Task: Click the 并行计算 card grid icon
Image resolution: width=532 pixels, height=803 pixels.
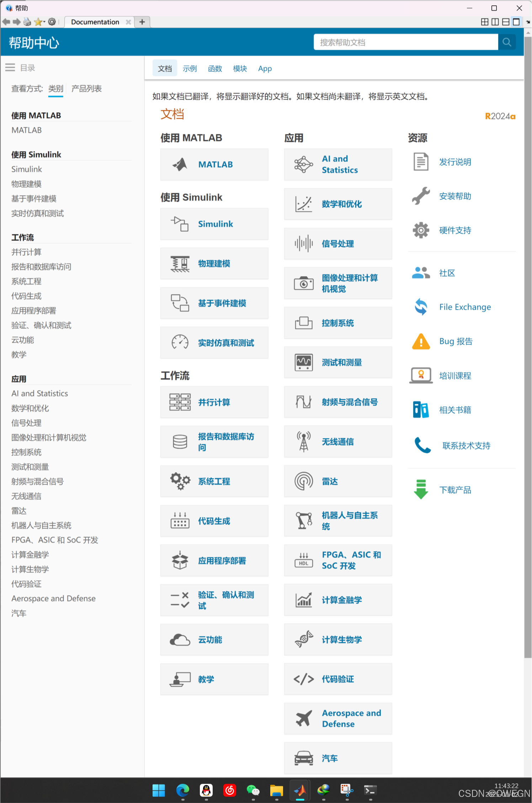Action: pyautogui.click(x=180, y=402)
